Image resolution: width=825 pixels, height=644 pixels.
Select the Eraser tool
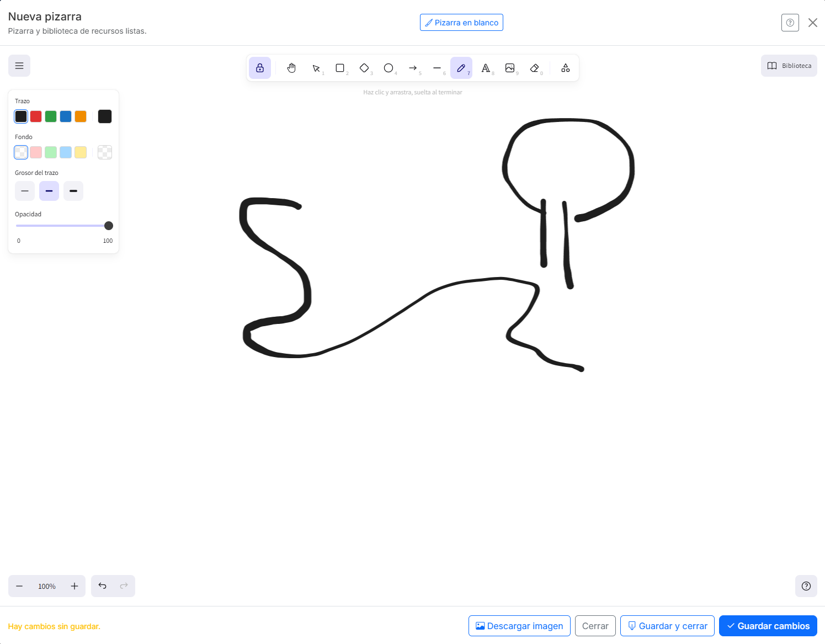[534, 68]
